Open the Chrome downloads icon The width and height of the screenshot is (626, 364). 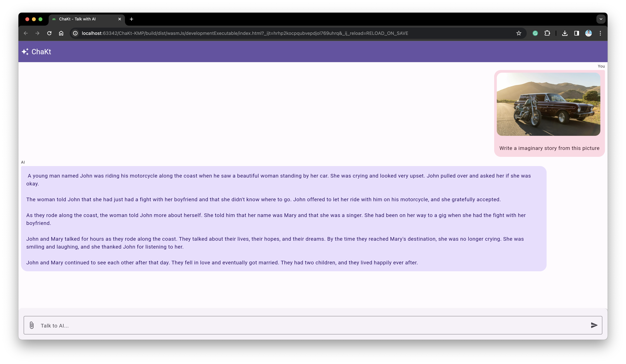click(565, 33)
